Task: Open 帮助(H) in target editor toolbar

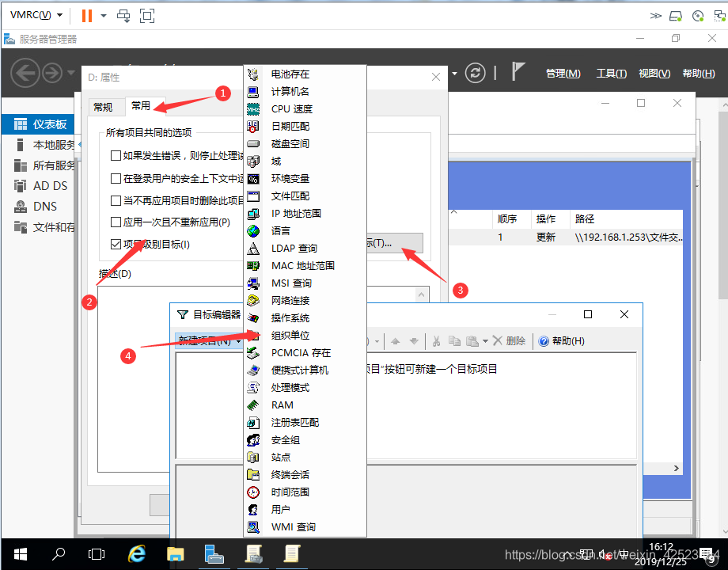Action: pos(561,341)
